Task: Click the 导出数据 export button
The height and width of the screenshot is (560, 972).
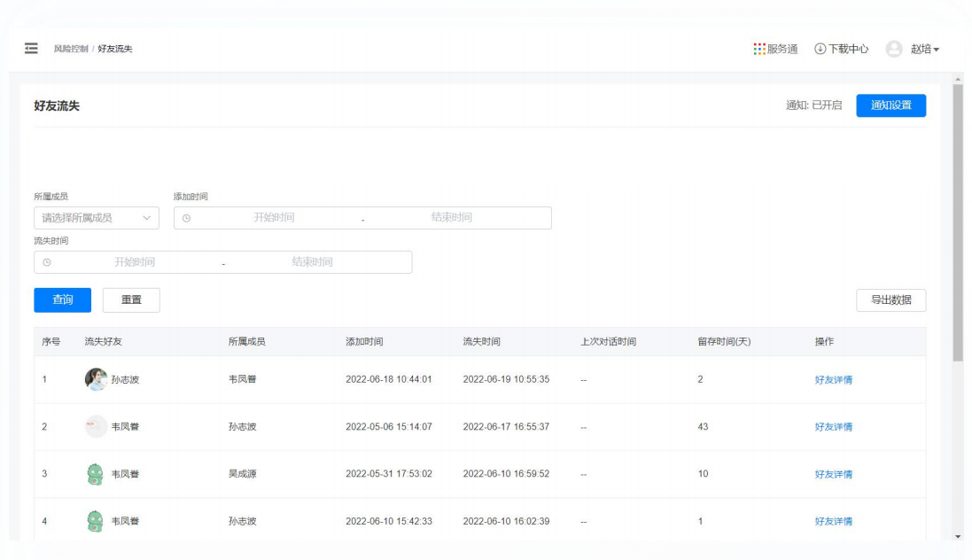Action: coord(890,300)
